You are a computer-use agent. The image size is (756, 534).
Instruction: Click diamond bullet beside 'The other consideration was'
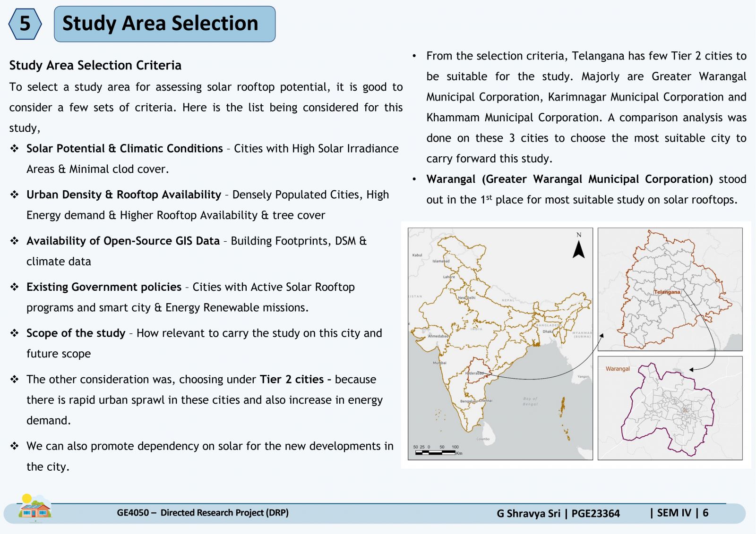pyautogui.click(x=15, y=379)
